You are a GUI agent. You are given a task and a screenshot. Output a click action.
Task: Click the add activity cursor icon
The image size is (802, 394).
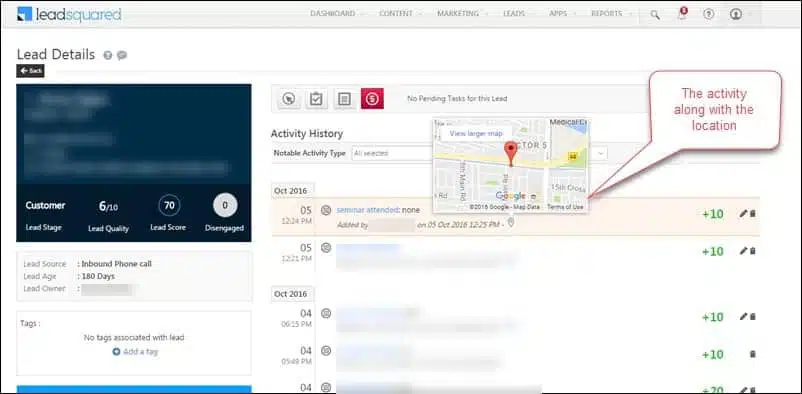[x=288, y=99]
